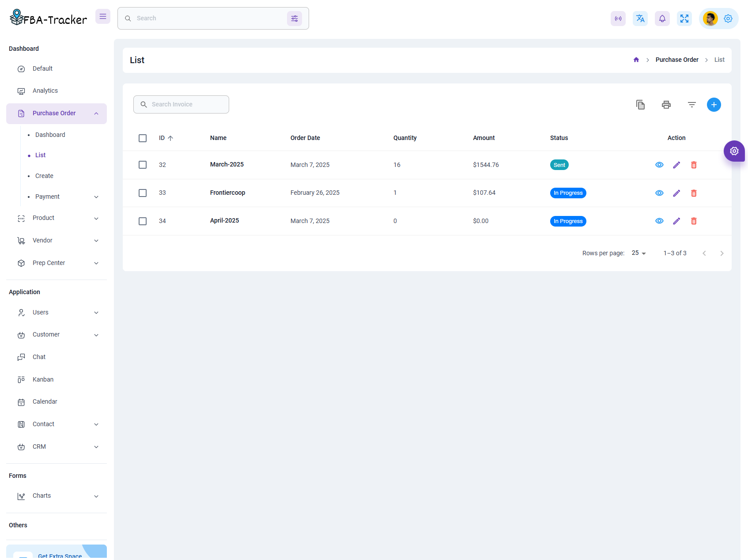Open the language translation icon
This screenshot has height=560, width=748.
(x=640, y=18)
